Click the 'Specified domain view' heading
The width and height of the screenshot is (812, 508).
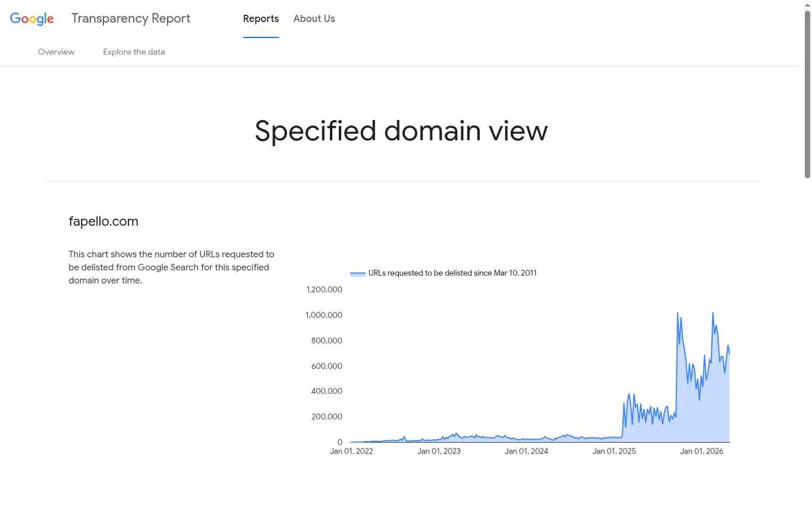coord(401,131)
